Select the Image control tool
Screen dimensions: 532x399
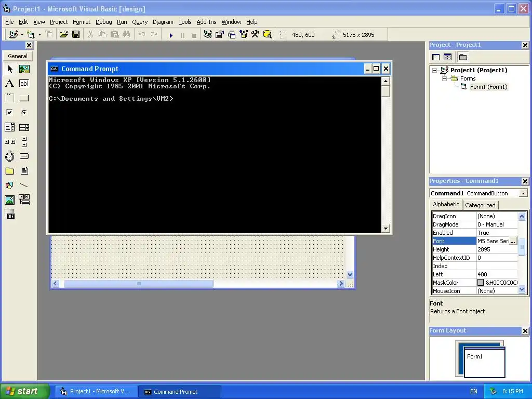pos(9,200)
